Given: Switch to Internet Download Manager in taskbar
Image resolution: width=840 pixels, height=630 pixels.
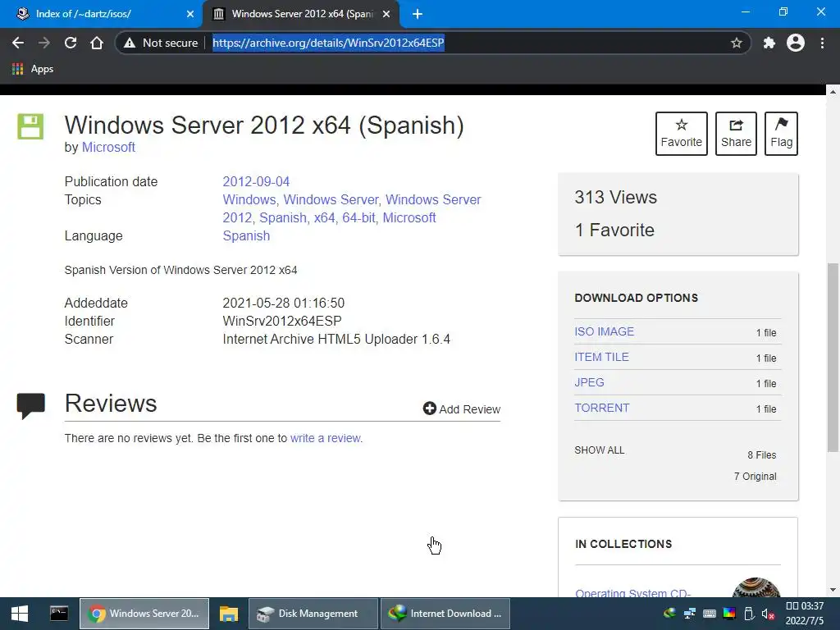Looking at the screenshot, I should [445, 614].
